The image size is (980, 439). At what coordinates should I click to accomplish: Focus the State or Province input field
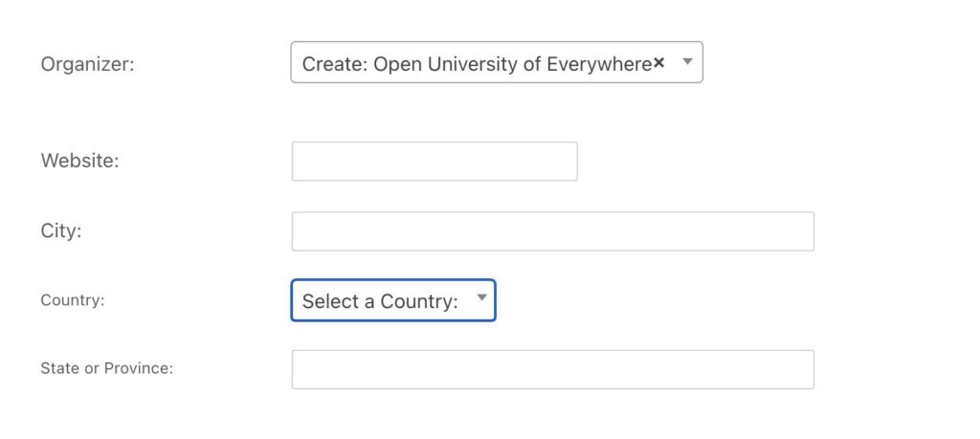552,369
